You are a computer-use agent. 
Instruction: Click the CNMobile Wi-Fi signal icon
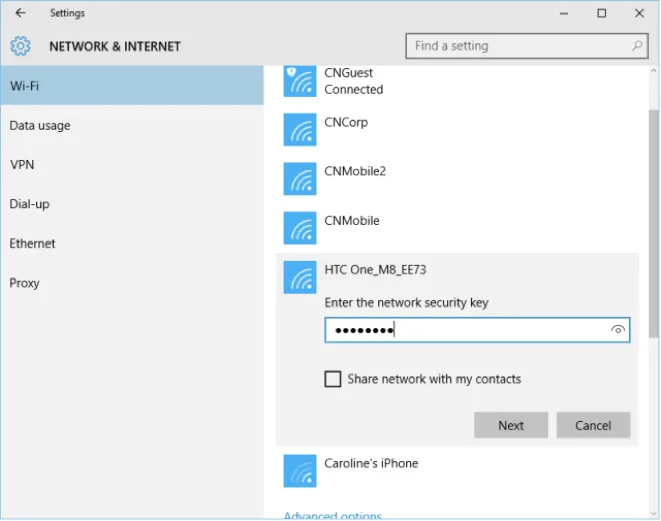click(x=300, y=227)
